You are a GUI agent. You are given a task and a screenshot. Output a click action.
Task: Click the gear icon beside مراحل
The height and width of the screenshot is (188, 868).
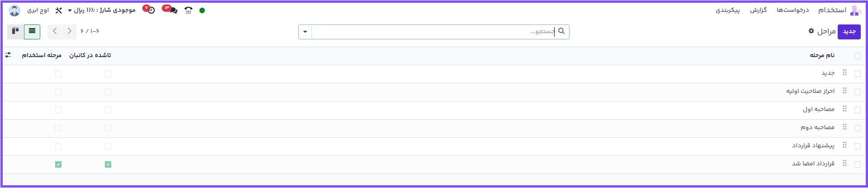point(811,31)
